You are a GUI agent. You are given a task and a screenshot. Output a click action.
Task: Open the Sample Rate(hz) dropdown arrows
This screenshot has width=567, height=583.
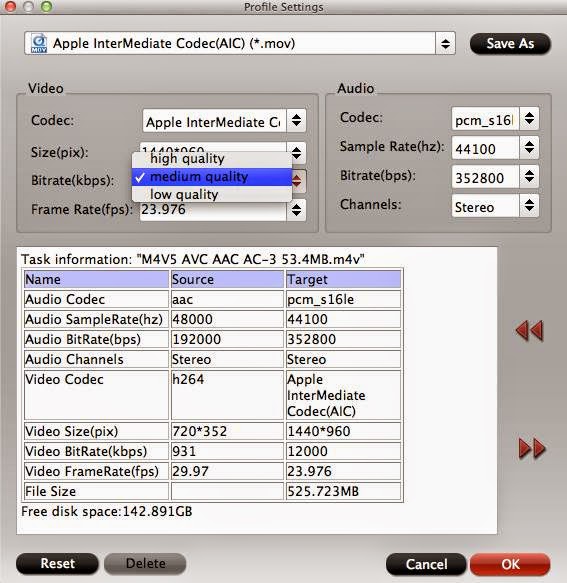tap(529, 147)
